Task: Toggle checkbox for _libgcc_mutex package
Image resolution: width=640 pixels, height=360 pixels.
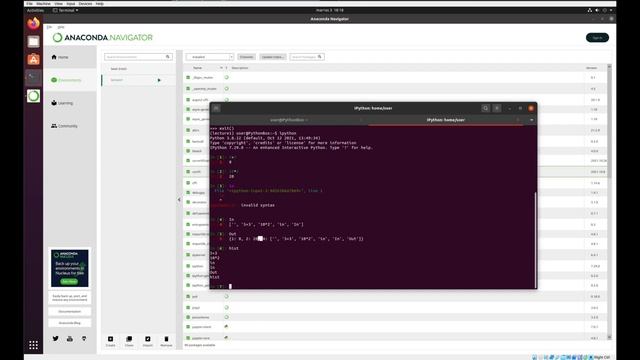Action: coord(188,77)
